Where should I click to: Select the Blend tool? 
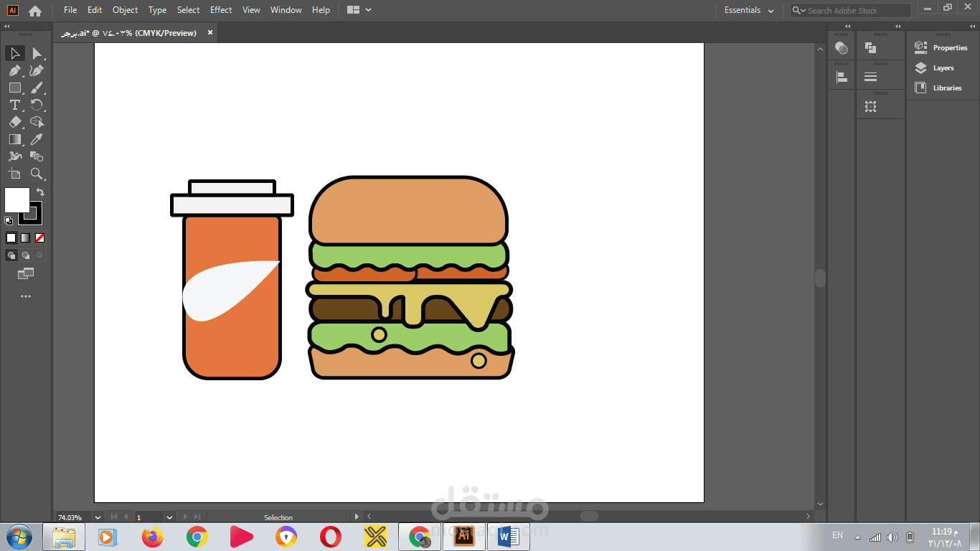(x=37, y=156)
